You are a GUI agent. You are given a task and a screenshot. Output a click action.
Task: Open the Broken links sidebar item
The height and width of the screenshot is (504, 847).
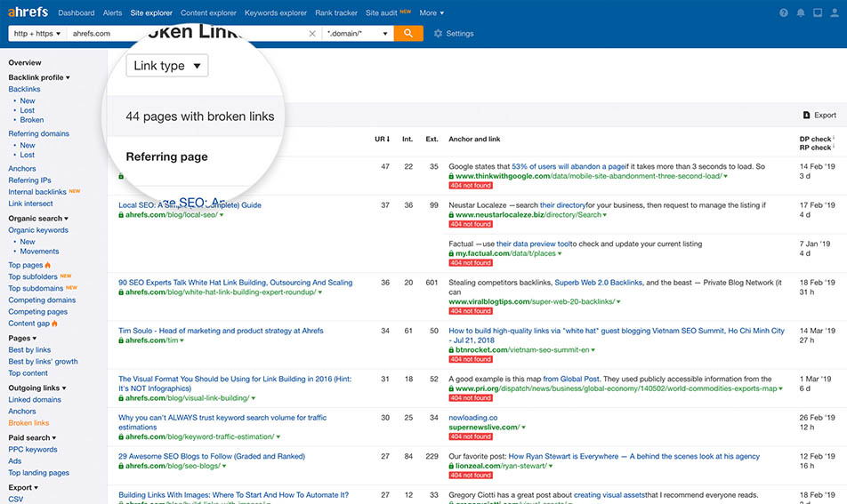28,423
